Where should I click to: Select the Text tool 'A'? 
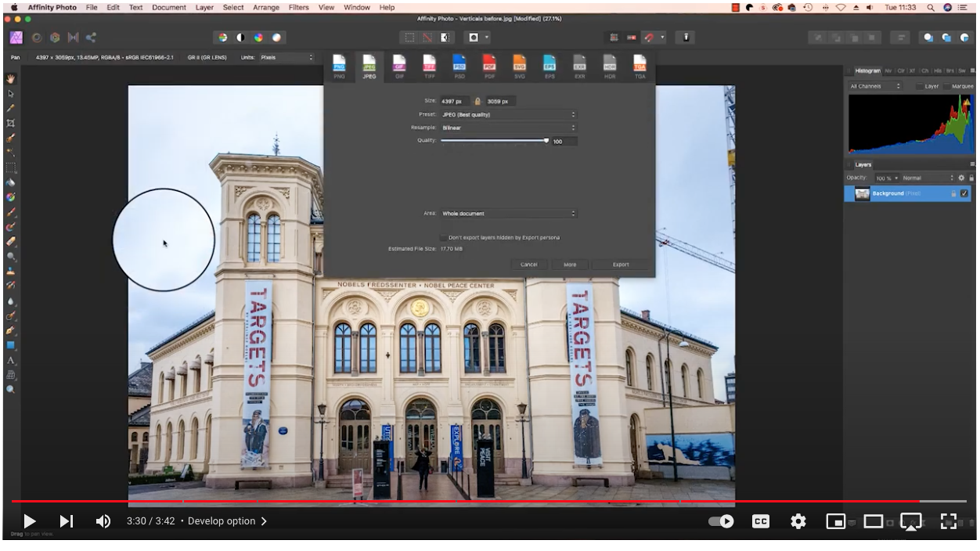11,360
